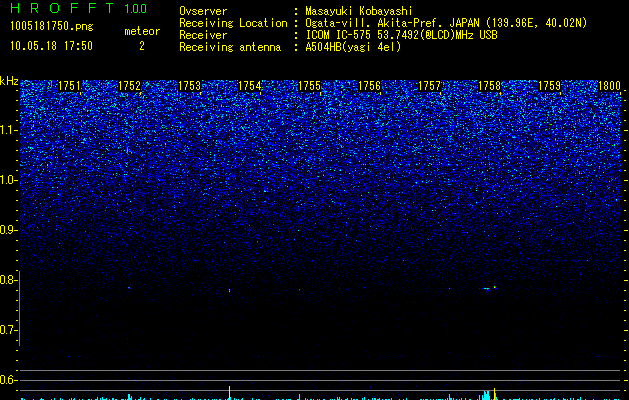Click the meteor count value 2
This screenshot has height=400, width=629.
(142, 46)
